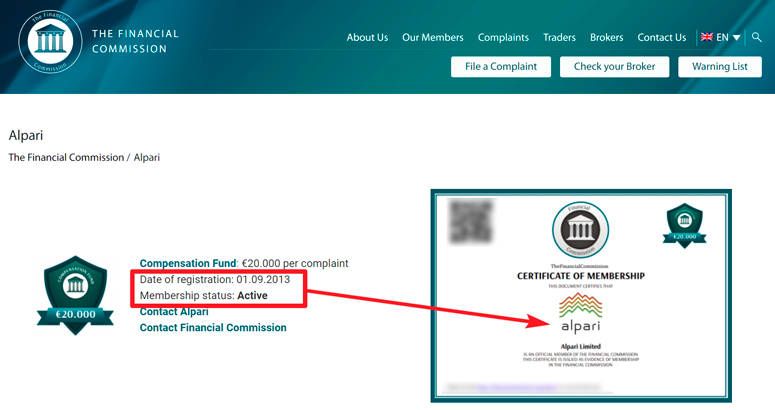Click the Financial Commission circular logo

point(50,41)
